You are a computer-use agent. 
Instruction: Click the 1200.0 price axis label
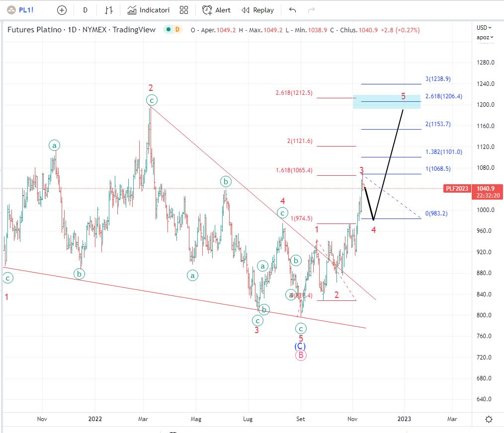click(x=485, y=105)
